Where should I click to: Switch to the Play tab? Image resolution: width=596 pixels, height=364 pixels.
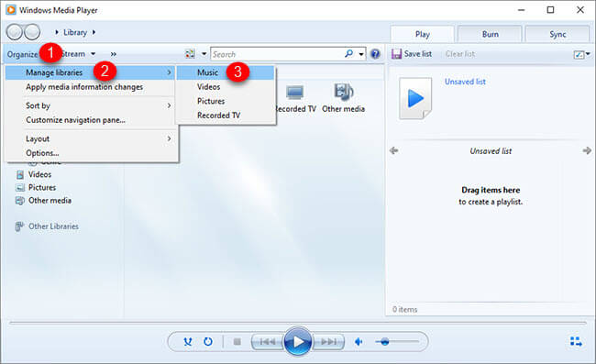coord(423,34)
